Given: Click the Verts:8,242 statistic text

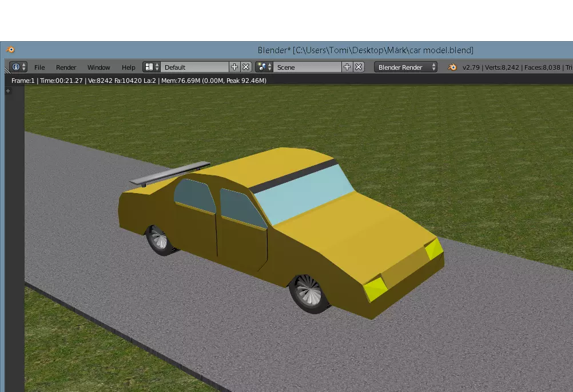Looking at the screenshot, I should [x=502, y=67].
